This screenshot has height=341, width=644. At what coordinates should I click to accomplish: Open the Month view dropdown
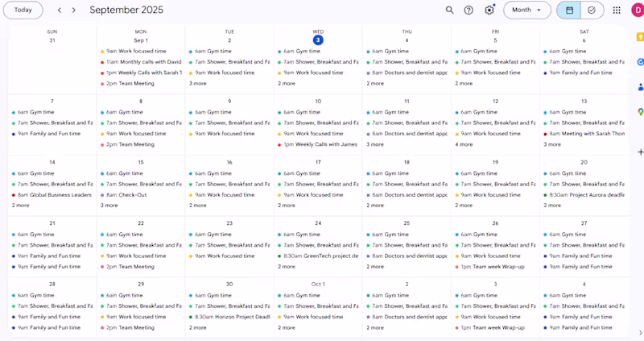[x=527, y=10]
